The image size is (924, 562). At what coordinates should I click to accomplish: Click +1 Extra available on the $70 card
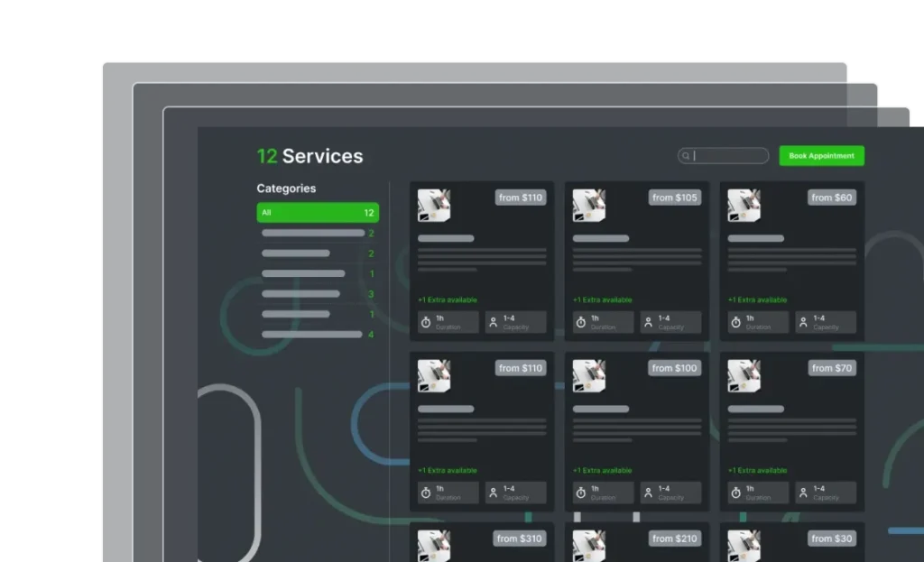pos(757,470)
